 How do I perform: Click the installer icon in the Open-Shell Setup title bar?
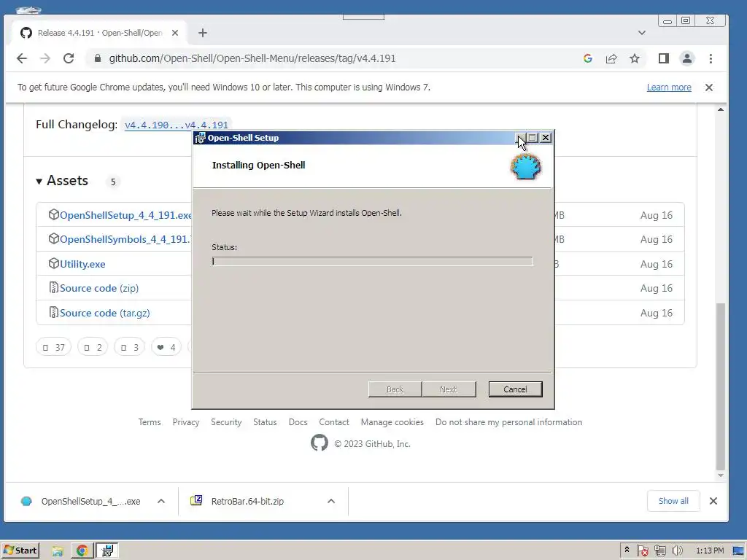click(200, 138)
